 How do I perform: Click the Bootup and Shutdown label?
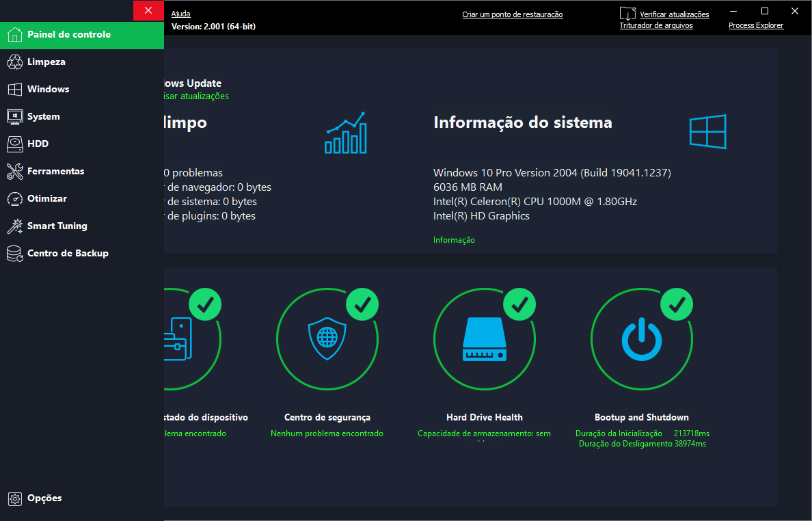pos(642,418)
